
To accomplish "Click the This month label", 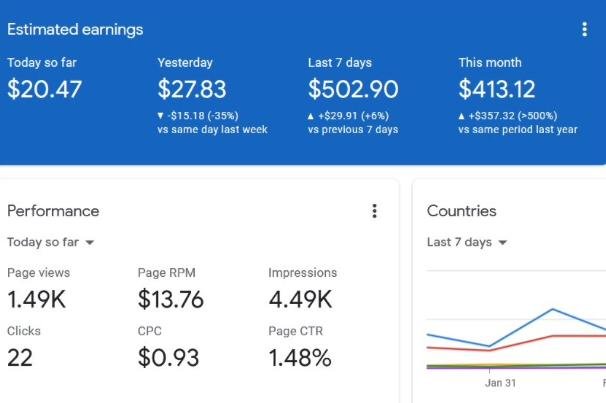I will click(490, 63).
